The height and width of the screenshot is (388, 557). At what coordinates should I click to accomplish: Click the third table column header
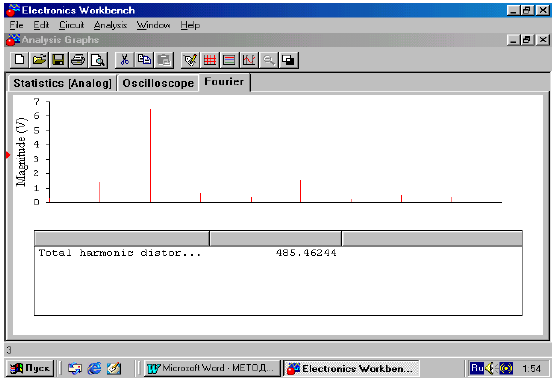click(x=432, y=238)
